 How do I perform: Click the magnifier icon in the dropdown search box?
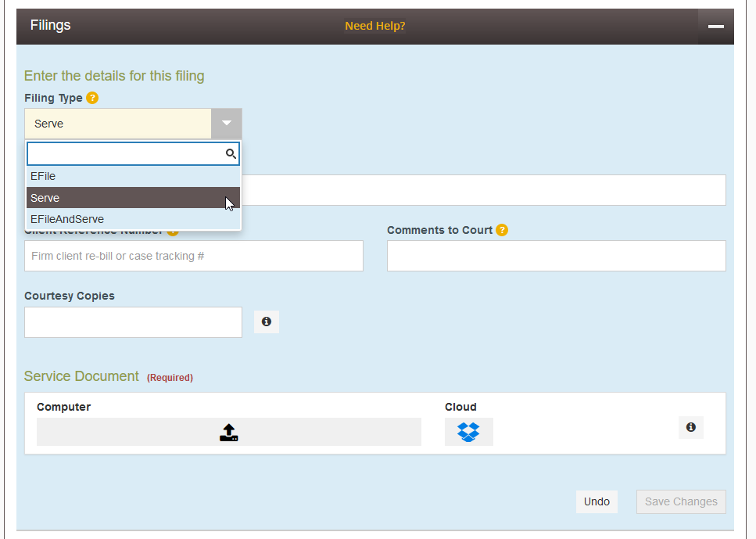pos(230,153)
